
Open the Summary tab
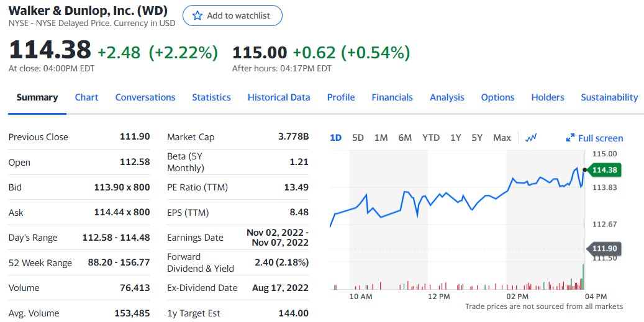pyautogui.click(x=37, y=97)
